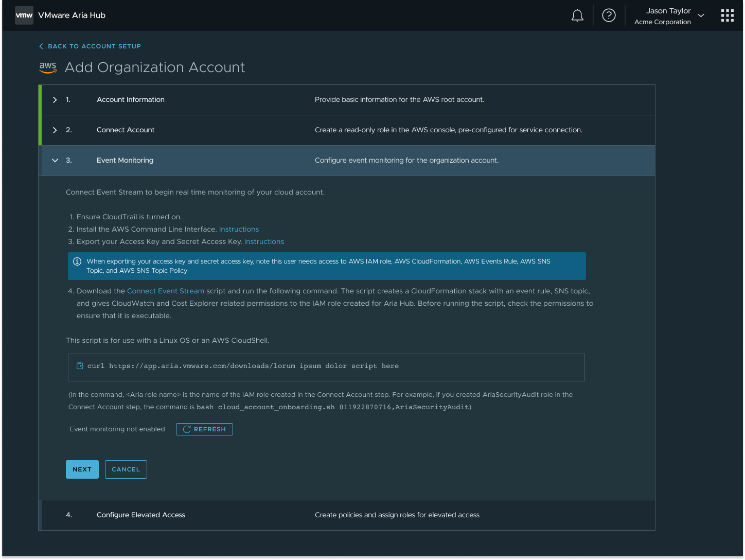The width and height of the screenshot is (745, 560).
Task: Click 'Provide basic information for the AWS root account' text
Action: [399, 100]
